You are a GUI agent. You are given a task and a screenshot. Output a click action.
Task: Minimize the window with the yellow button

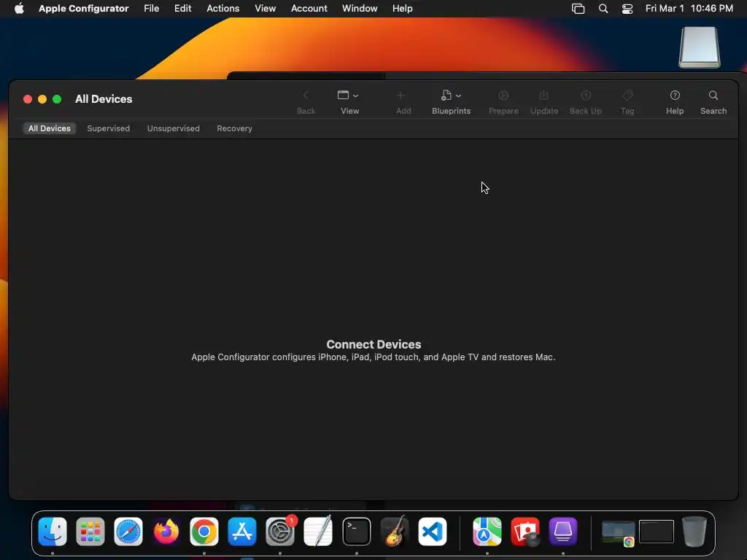(x=42, y=99)
